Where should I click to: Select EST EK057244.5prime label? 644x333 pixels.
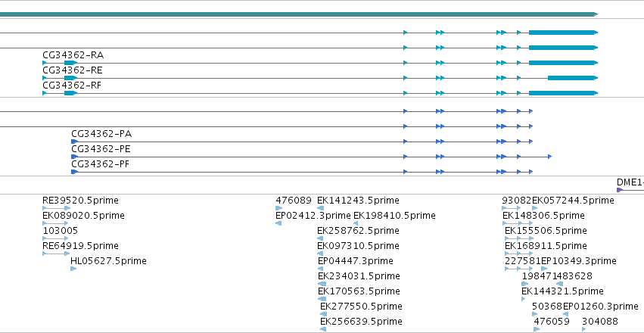click(x=573, y=201)
